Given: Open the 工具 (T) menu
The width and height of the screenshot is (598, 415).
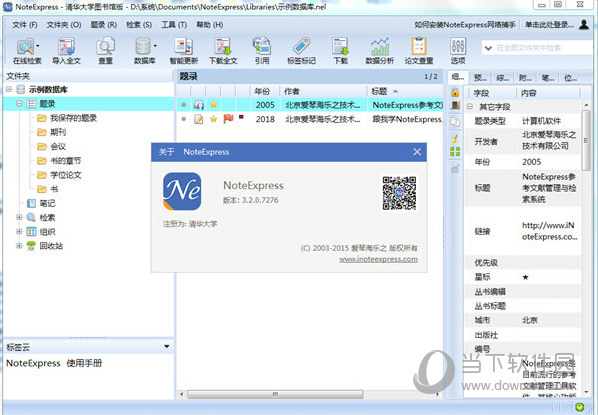Looking at the screenshot, I should point(174,25).
